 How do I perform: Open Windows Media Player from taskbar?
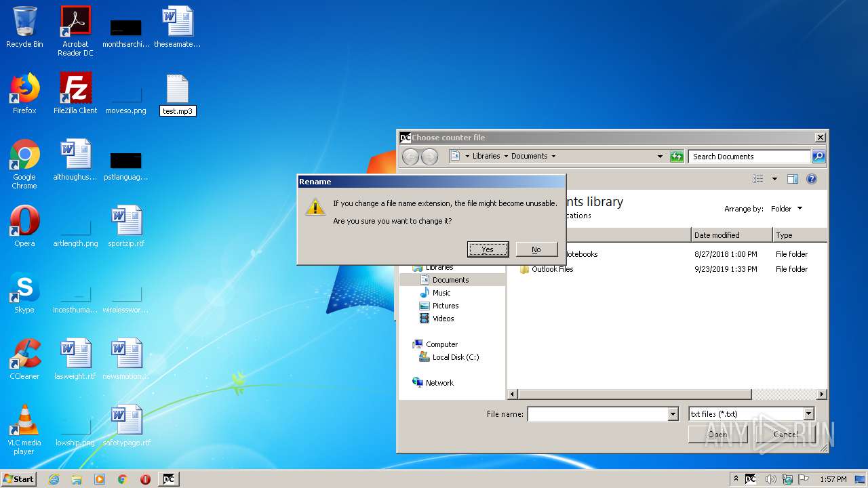point(100,479)
